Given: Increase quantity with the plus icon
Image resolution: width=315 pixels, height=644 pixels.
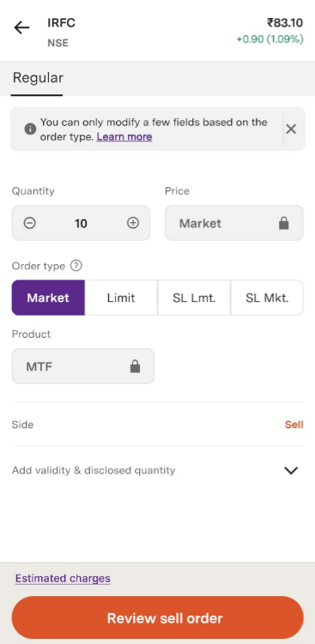Looking at the screenshot, I should pyautogui.click(x=132, y=223).
